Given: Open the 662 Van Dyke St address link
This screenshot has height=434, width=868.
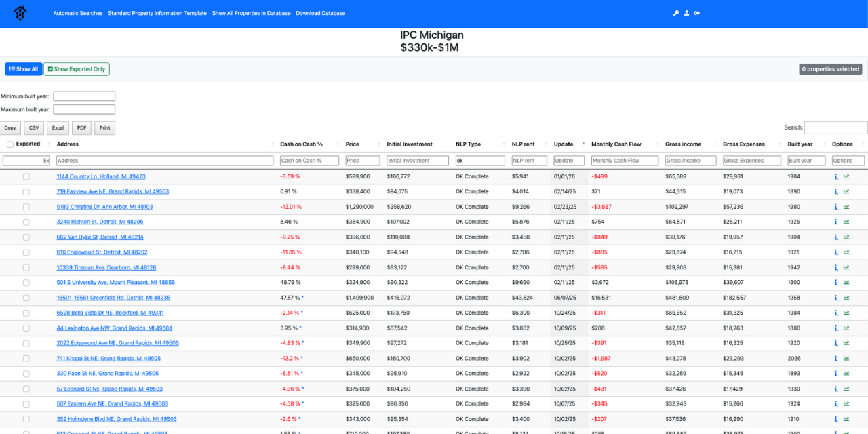Looking at the screenshot, I should (100, 237).
